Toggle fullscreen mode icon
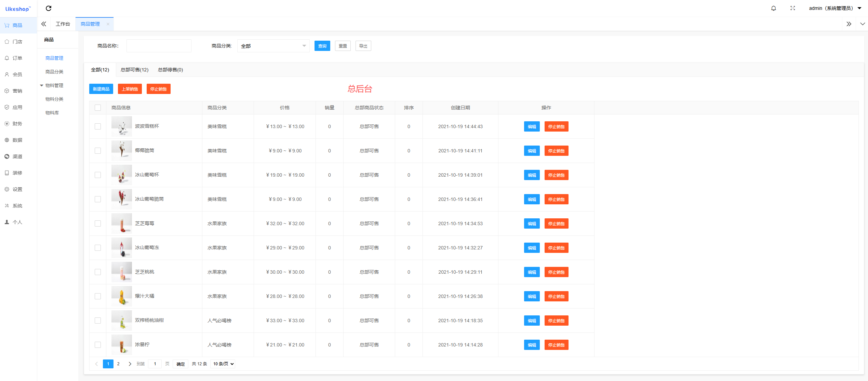Viewport: 868px width, 381px height. (792, 8)
